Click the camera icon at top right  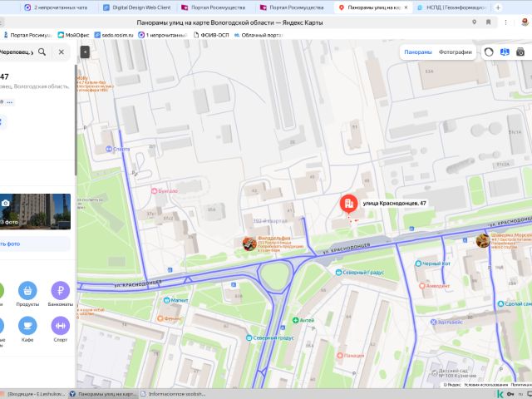[520, 52]
